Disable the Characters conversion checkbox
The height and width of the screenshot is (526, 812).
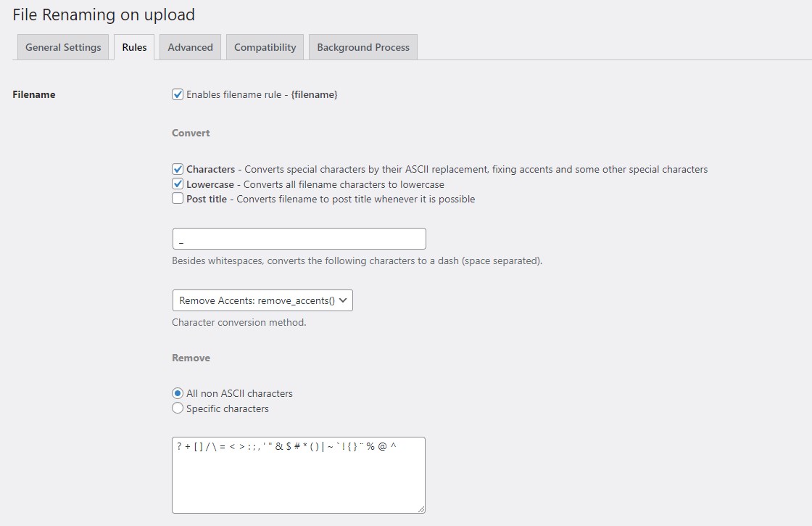(177, 168)
